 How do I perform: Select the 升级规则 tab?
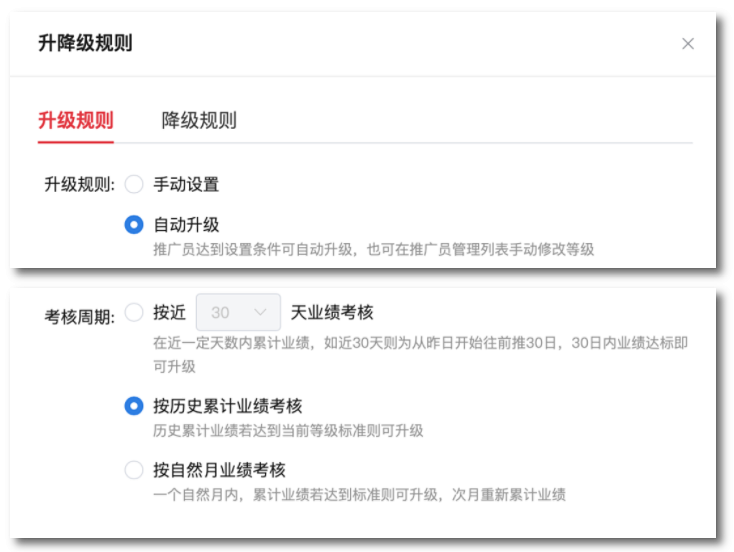(x=76, y=120)
